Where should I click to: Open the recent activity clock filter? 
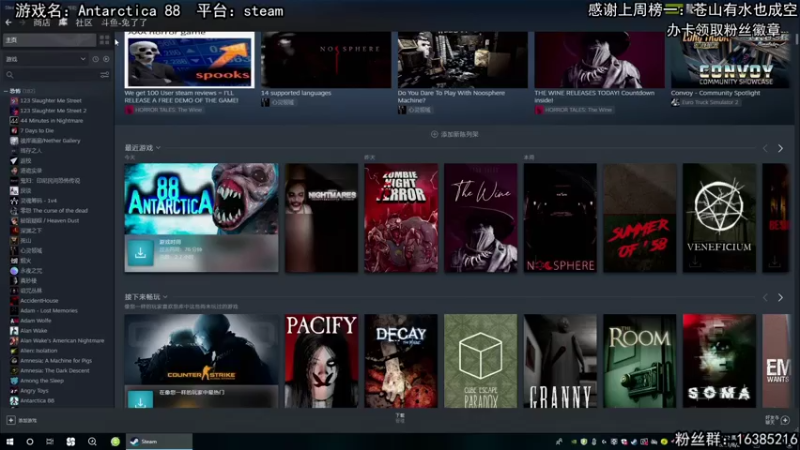pos(95,59)
